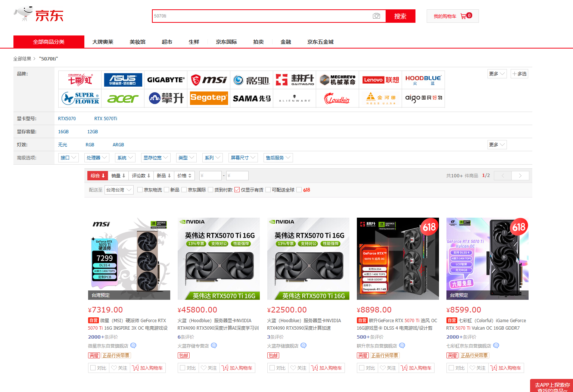Open 耕升 RTX 5070 Ti product thumbnail
Image resolution: width=573 pixels, height=392 pixels.
coord(398,259)
